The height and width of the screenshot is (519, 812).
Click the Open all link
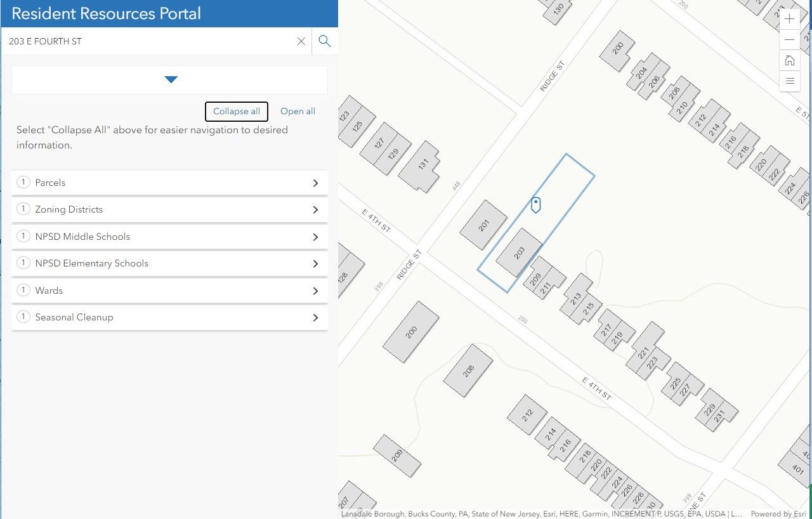point(298,111)
